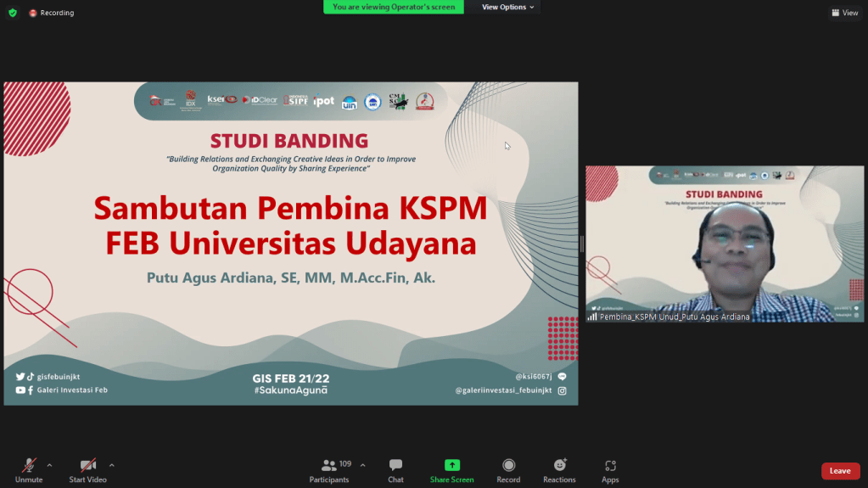Start recording with the Record icon
The image size is (868, 488).
pyautogui.click(x=508, y=465)
